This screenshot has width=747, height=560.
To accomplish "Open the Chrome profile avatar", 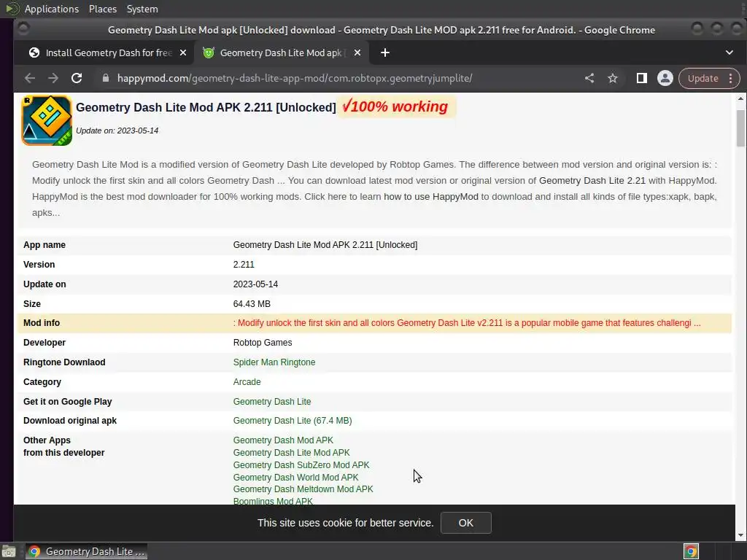I will pyautogui.click(x=665, y=78).
